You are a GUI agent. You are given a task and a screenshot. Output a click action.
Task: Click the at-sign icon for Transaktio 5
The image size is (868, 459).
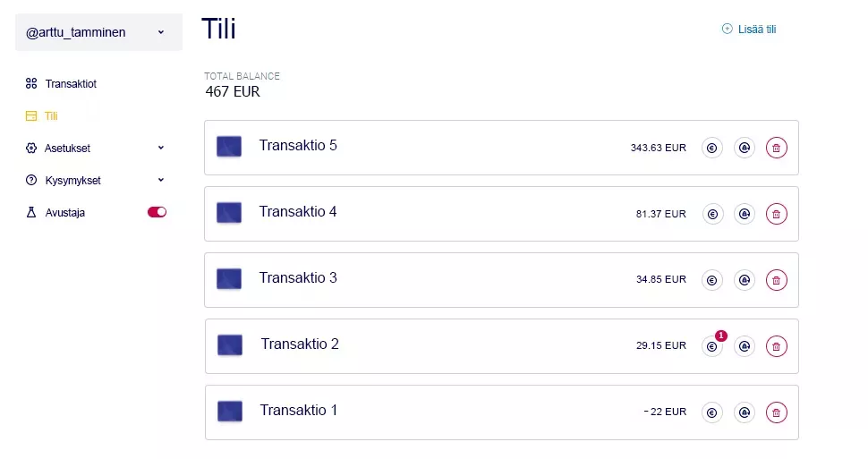[745, 148]
